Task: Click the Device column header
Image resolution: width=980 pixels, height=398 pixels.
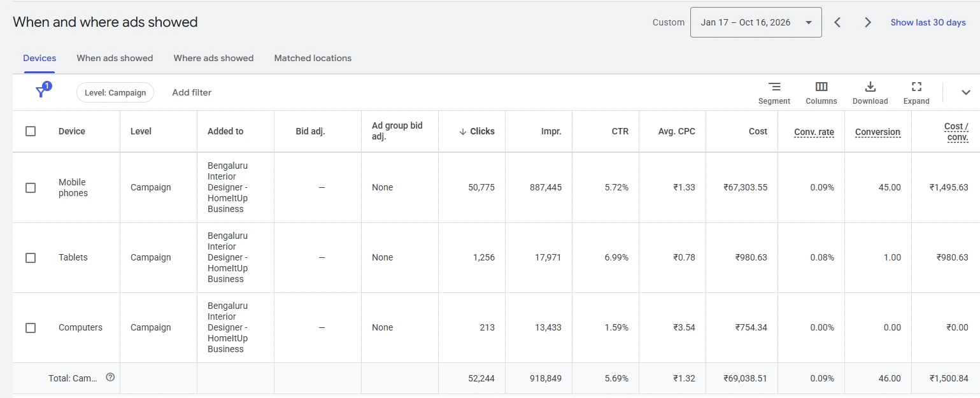Action: [72, 131]
